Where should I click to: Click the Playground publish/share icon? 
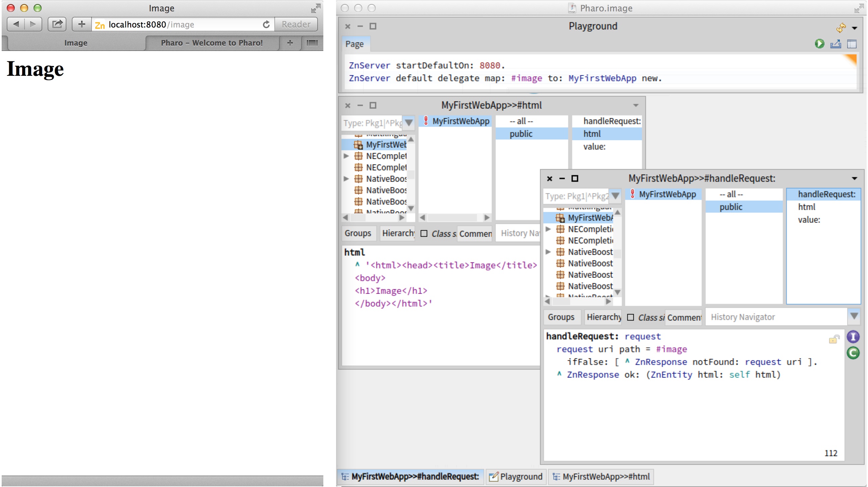click(836, 44)
